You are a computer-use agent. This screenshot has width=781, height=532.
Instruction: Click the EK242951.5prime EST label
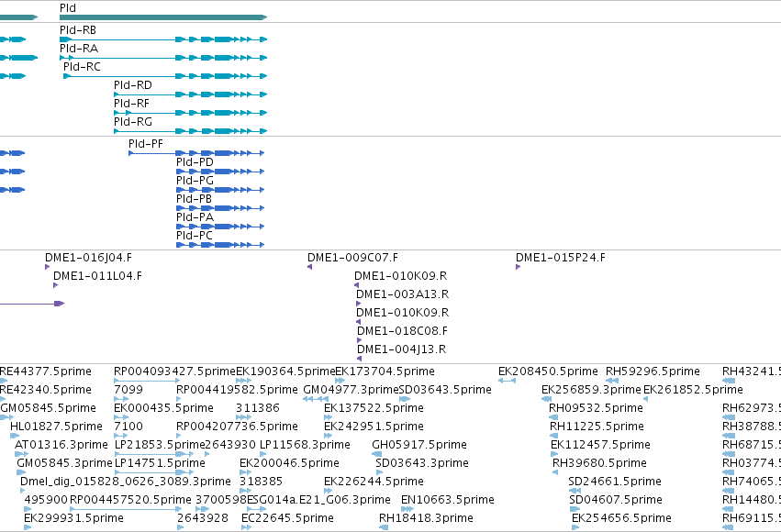374,427
